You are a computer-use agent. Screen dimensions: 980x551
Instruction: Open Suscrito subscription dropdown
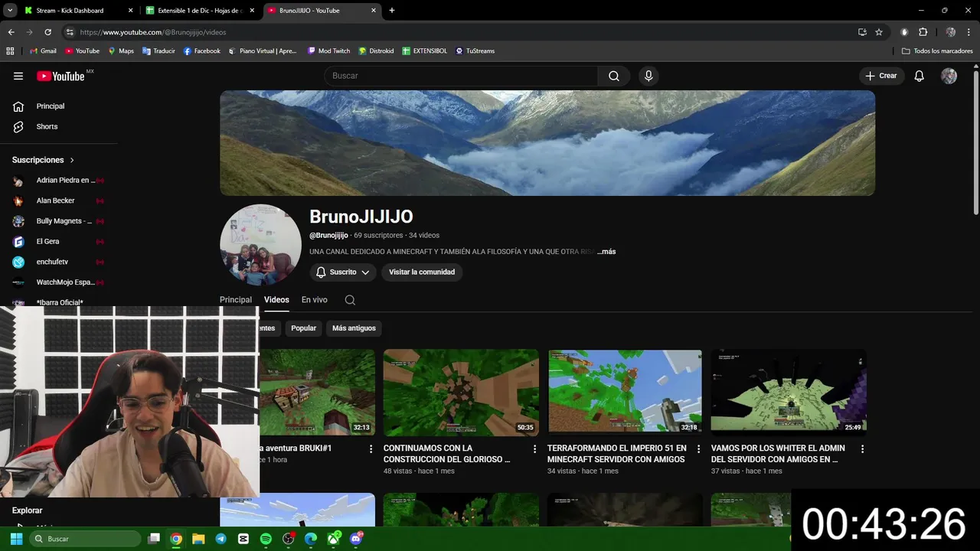pos(343,272)
